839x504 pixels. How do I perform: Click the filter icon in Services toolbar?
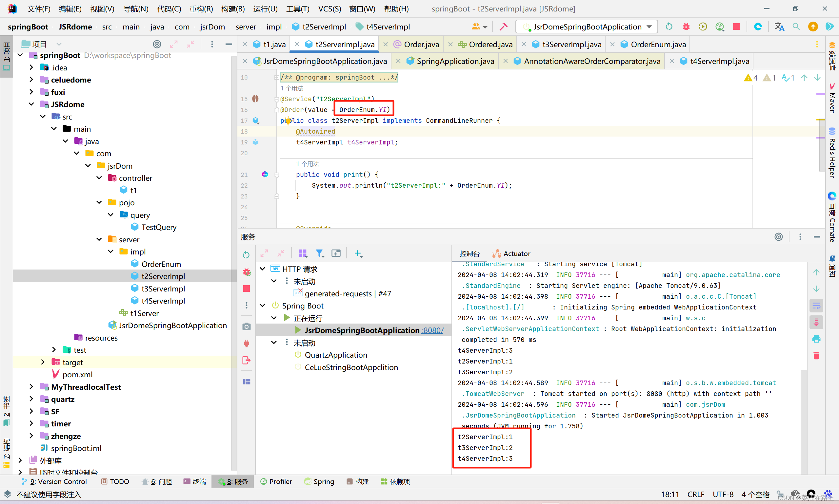click(319, 253)
